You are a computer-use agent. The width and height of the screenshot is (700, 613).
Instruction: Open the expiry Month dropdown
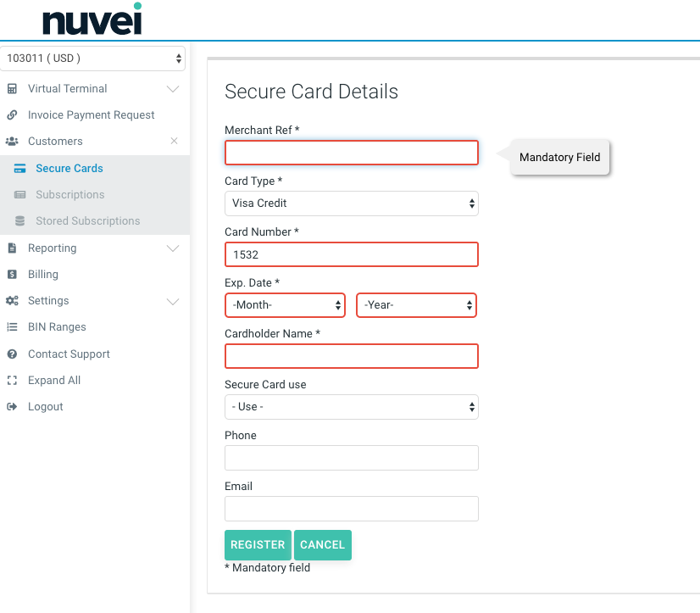pos(285,305)
